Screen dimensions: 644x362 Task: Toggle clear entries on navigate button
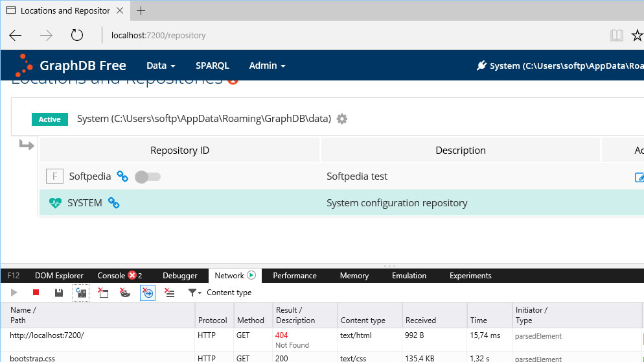coord(148,293)
